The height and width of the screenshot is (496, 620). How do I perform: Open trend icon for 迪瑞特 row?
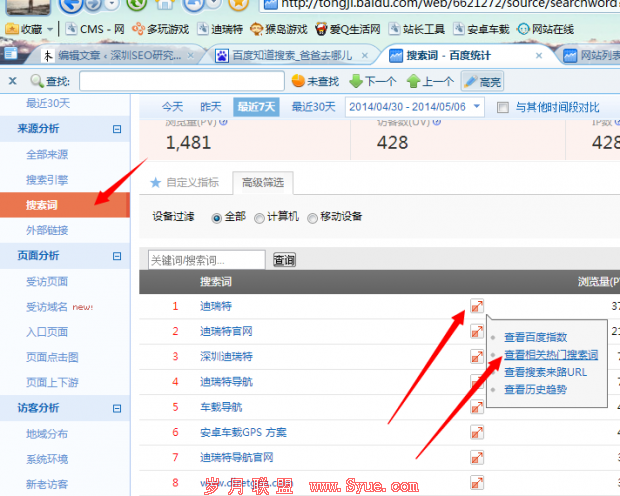[x=477, y=306]
